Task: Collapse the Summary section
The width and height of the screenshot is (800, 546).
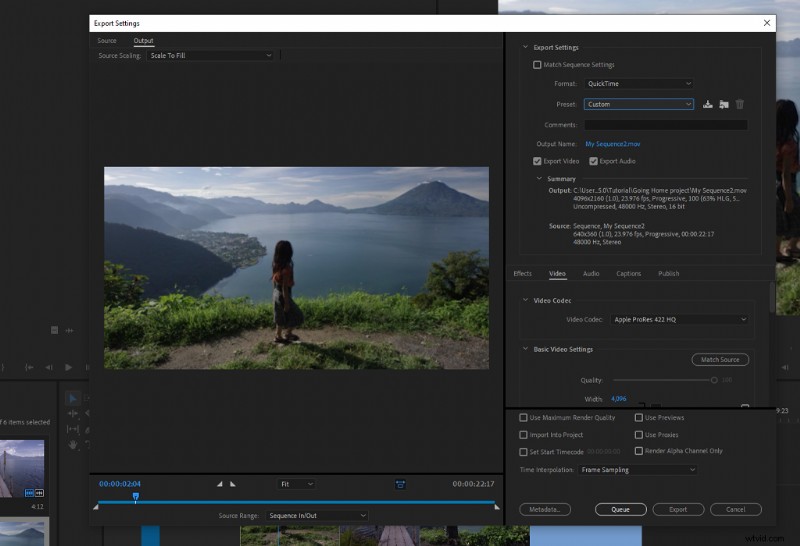Action: click(539, 179)
